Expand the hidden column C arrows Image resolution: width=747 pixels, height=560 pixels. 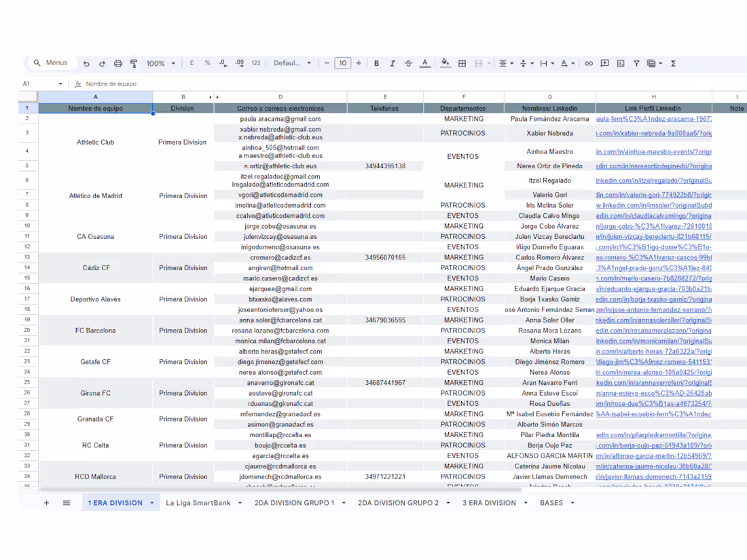click(214, 97)
